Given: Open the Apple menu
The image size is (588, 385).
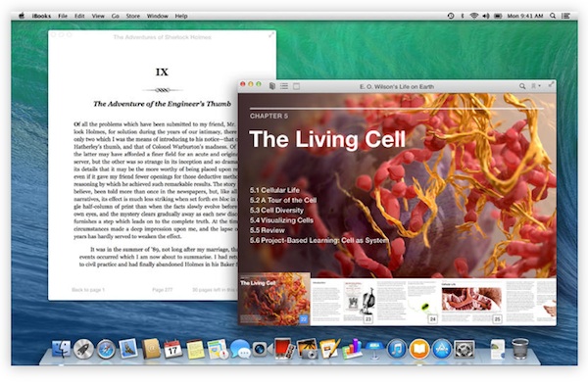Looking at the screenshot, I should [x=22, y=16].
